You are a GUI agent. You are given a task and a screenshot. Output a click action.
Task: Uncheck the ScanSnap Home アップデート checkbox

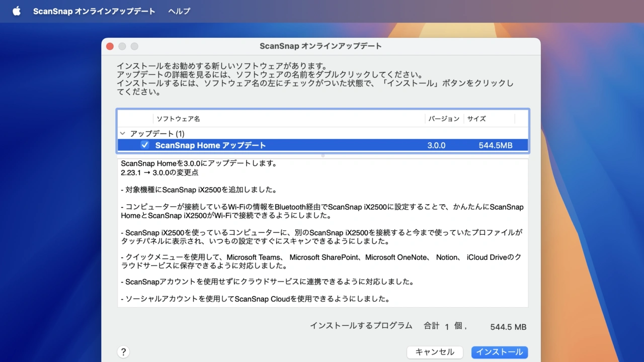[145, 145]
